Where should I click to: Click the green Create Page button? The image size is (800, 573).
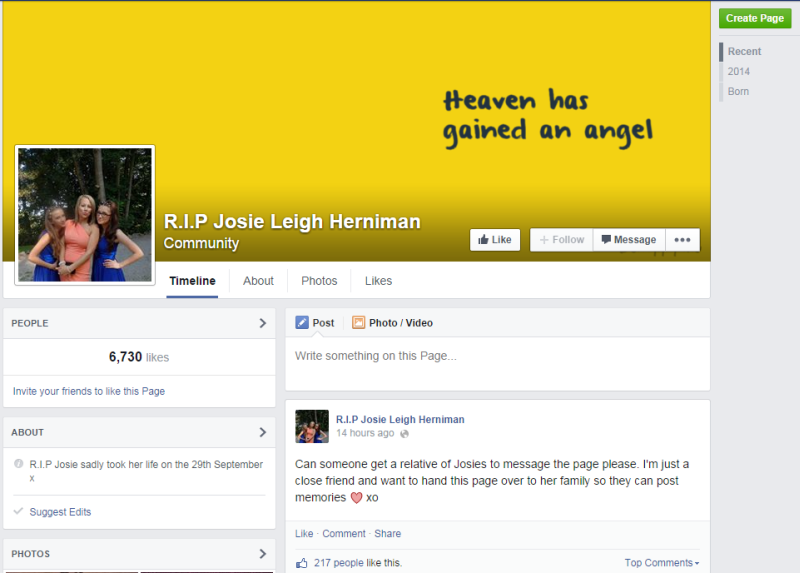tap(755, 18)
